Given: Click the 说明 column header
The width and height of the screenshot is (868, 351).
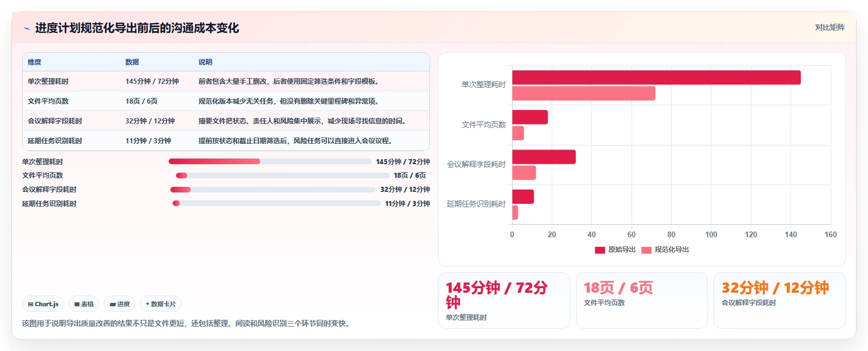Looking at the screenshot, I should point(205,62).
